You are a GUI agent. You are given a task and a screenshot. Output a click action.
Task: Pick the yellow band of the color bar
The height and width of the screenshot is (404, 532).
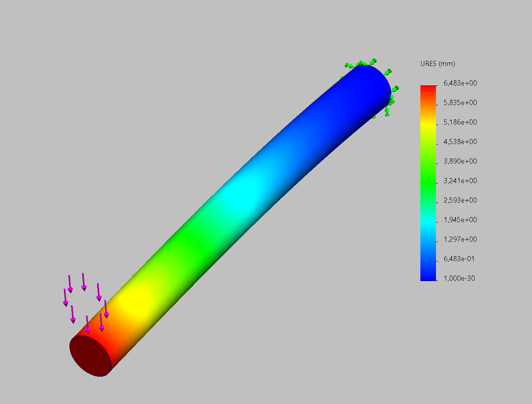428,123
